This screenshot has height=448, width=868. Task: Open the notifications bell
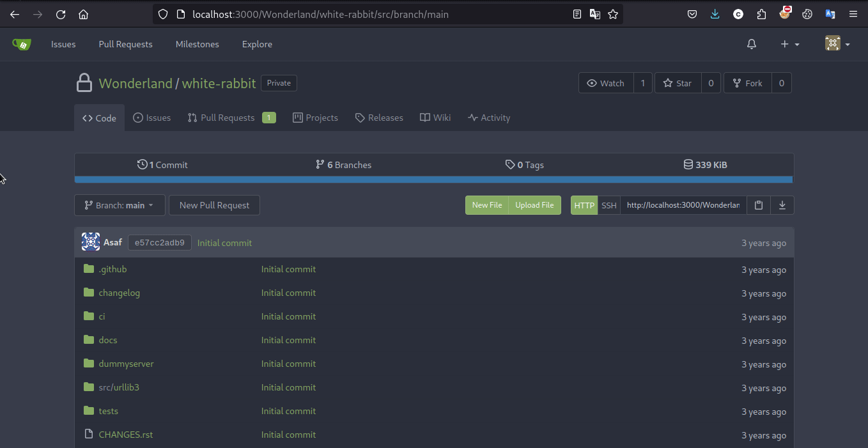[x=752, y=44]
